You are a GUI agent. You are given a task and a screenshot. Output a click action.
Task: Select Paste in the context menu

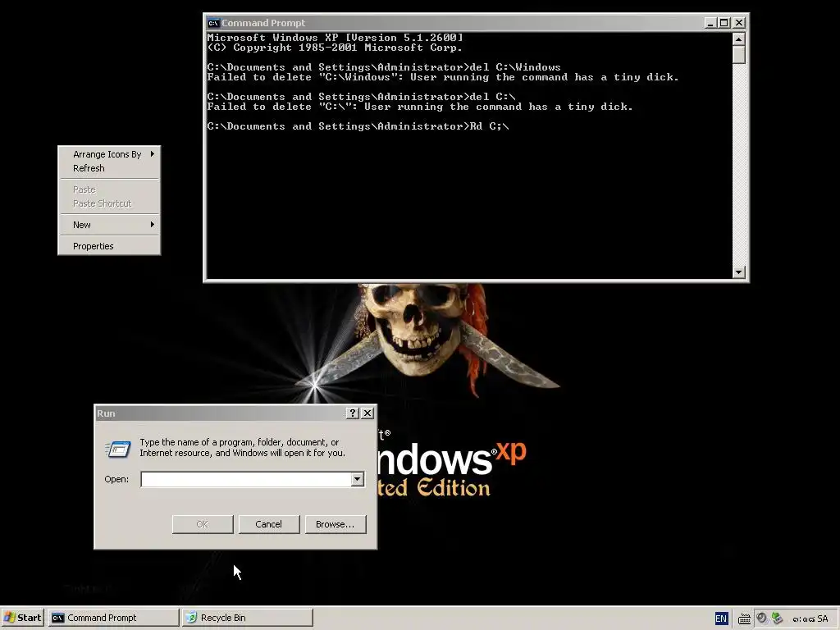(x=109, y=189)
